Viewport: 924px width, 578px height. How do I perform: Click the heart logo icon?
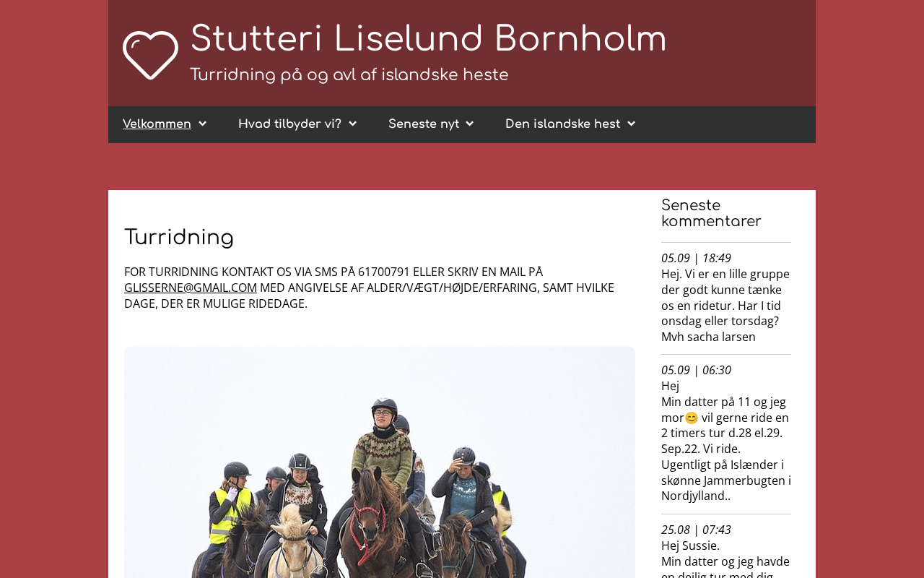point(150,55)
